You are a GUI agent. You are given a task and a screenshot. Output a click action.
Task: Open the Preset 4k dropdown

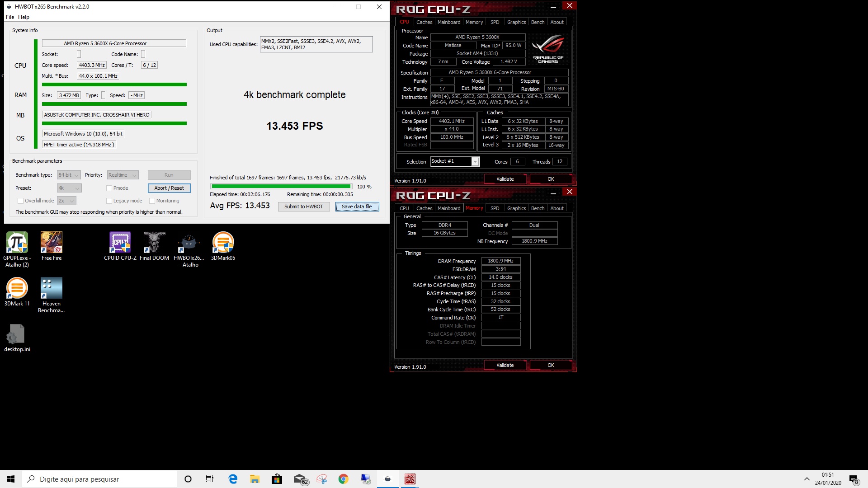pos(69,188)
